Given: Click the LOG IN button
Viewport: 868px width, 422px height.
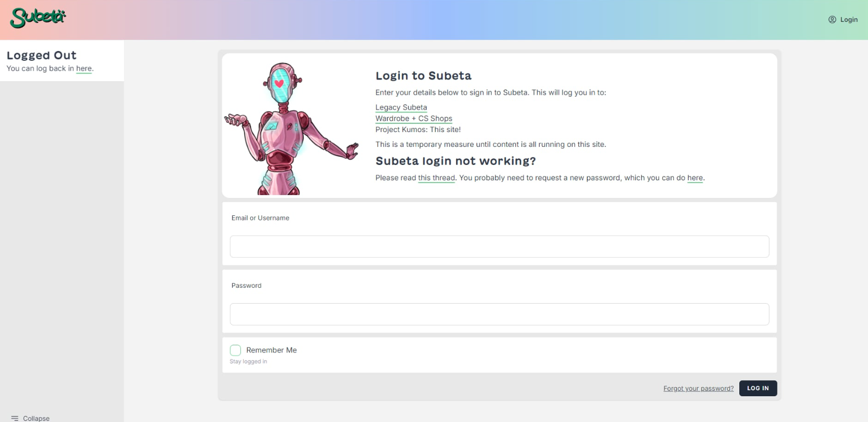Looking at the screenshot, I should pos(758,388).
